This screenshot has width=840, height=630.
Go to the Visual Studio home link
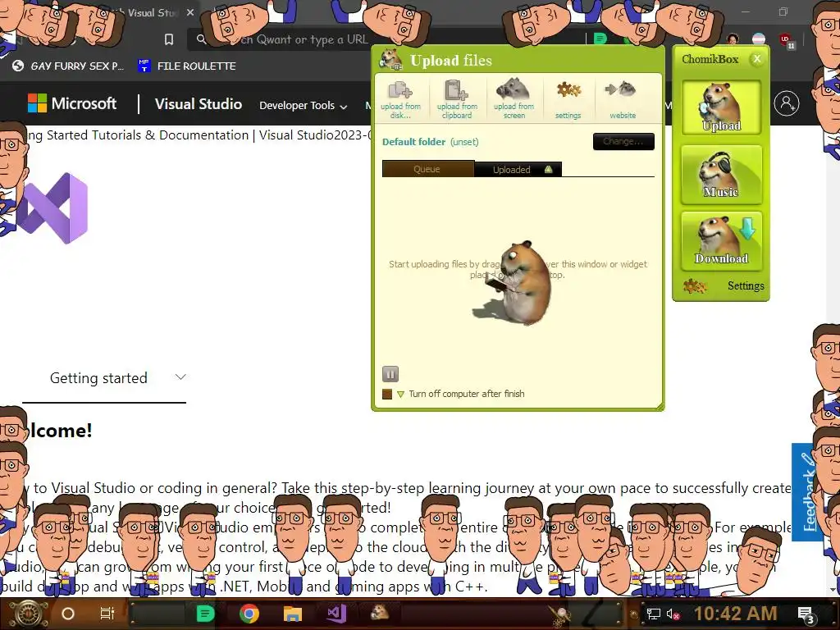coord(199,104)
